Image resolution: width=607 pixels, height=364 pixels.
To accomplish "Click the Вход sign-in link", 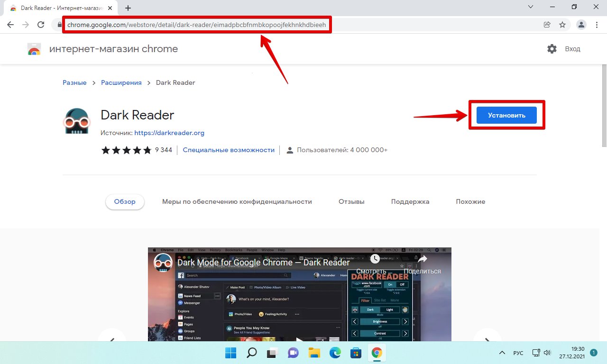I will [572, 49].
